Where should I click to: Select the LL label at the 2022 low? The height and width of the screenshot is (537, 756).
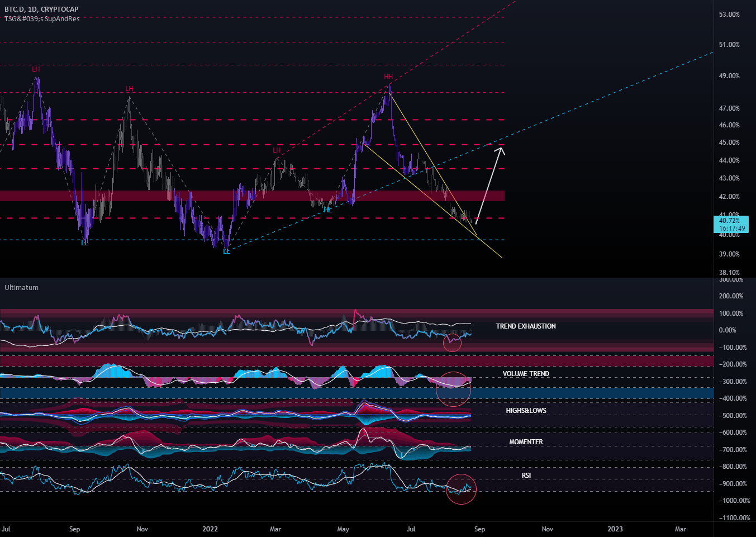[226, 252]
